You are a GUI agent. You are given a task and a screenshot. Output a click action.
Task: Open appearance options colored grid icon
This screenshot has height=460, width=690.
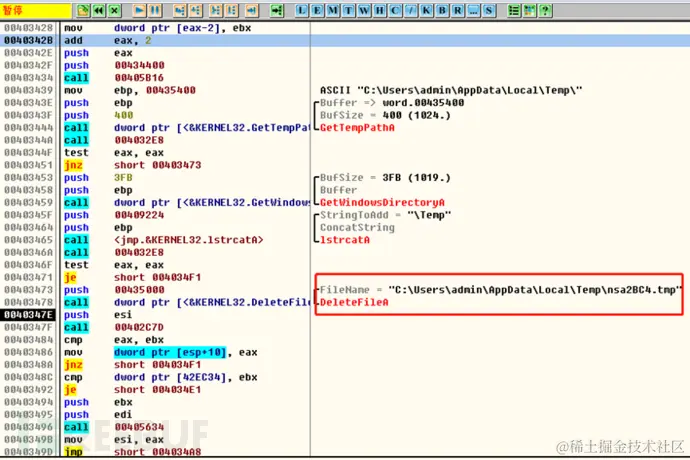click(529, 10)
